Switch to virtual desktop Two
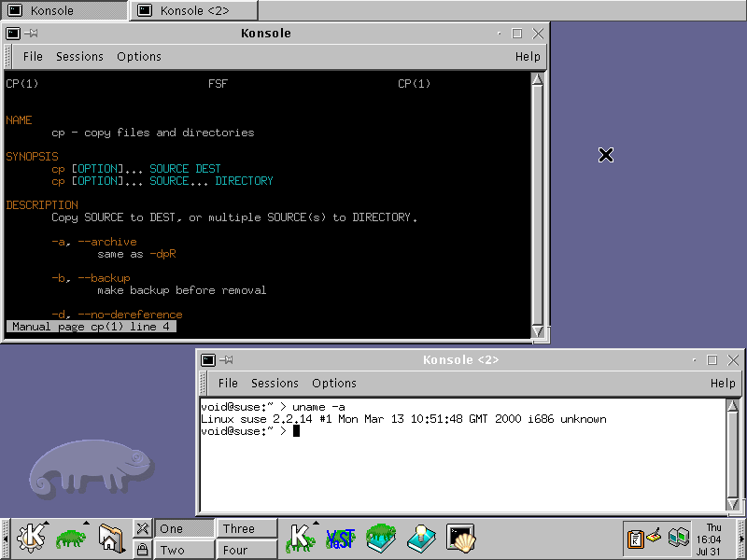 (184, 550)
